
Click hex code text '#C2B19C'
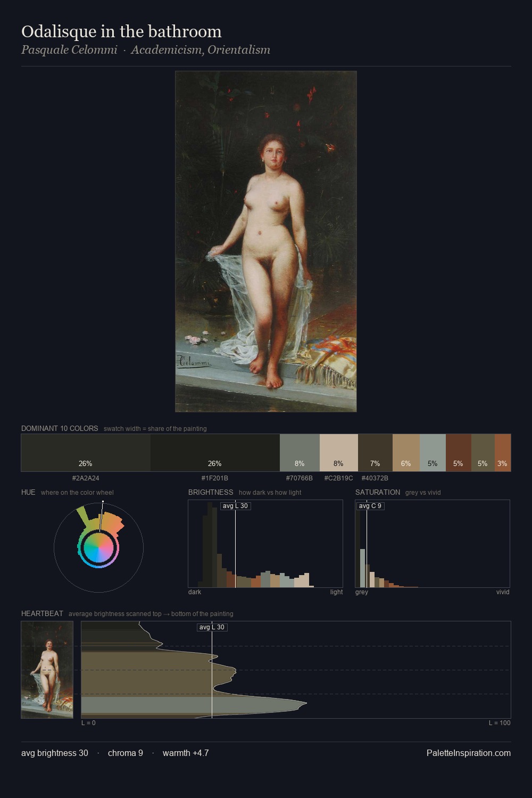pyautogui.click(x=339, y=478)
